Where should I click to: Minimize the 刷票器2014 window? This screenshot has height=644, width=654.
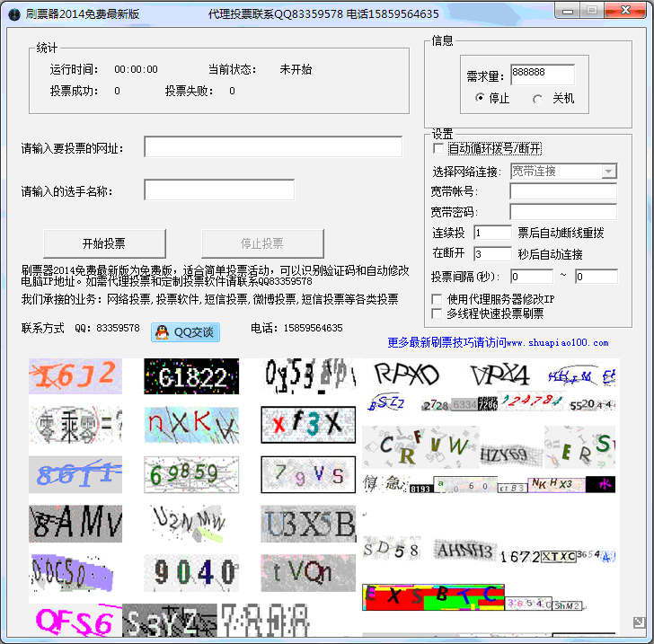567,11
